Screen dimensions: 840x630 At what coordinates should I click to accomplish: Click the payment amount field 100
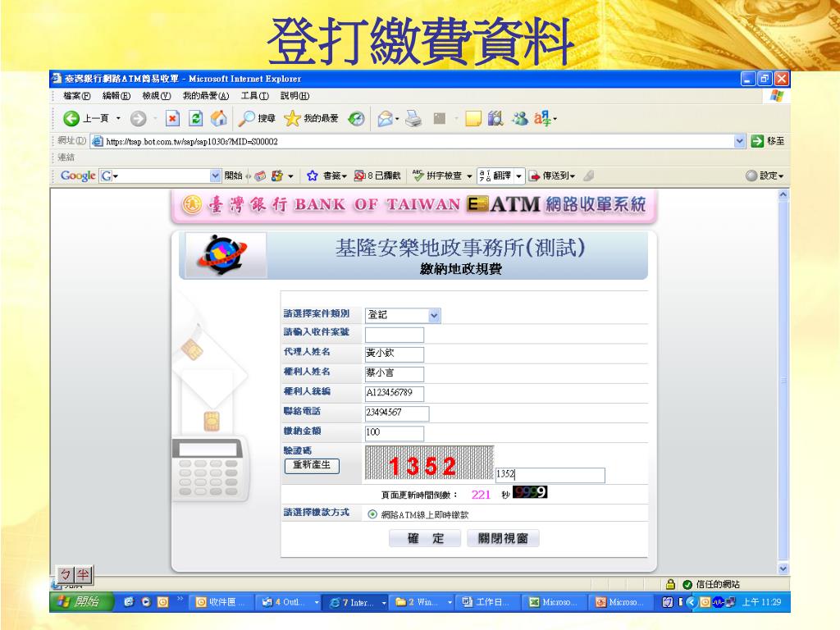[395, 433]
